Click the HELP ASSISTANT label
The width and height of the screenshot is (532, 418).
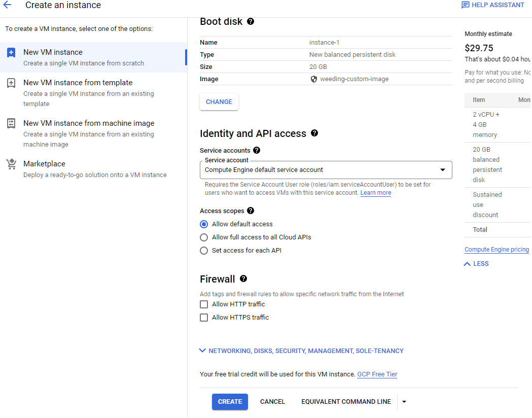498,5
